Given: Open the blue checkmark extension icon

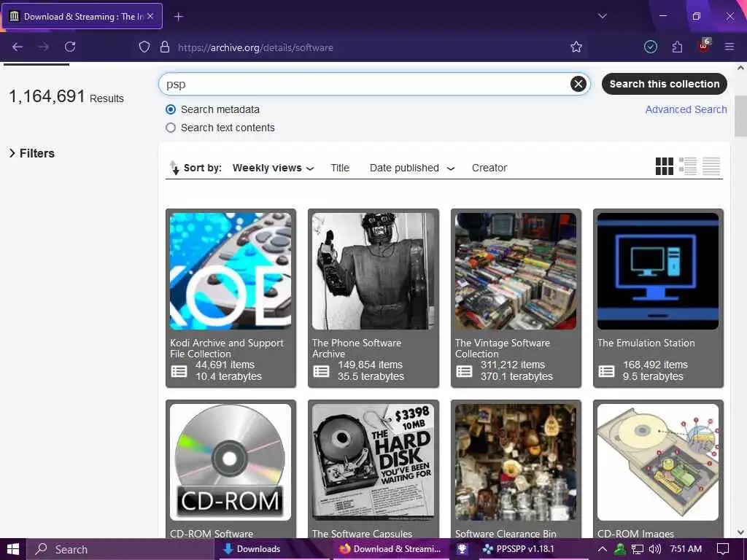Looking at the screenshot, I should click(650, 47).
